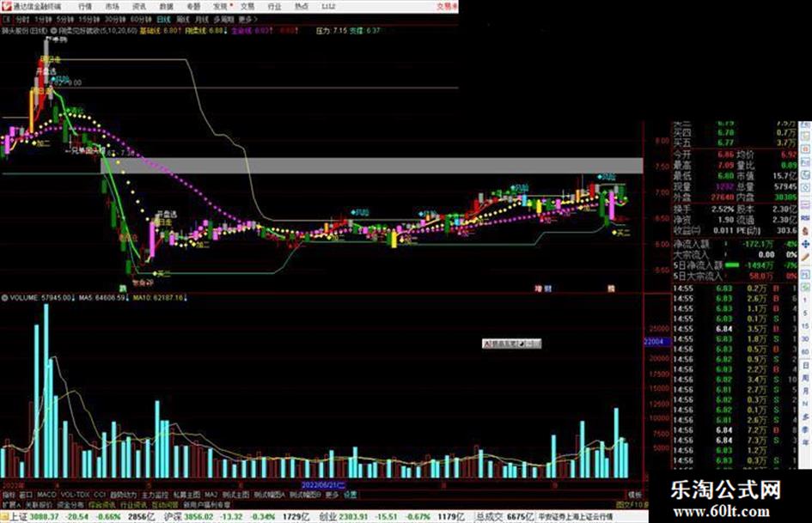Open the 资金分布 tab
Screen dimensions: 812x523
point(70,504)
